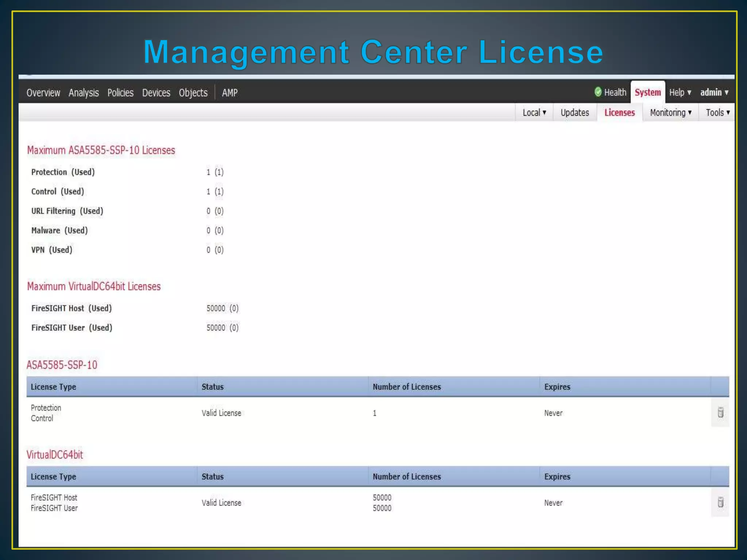Viewport: 747px width, 560px height.
Task: Click the 'Control (Used)' label
Action: tap(58, 191)
